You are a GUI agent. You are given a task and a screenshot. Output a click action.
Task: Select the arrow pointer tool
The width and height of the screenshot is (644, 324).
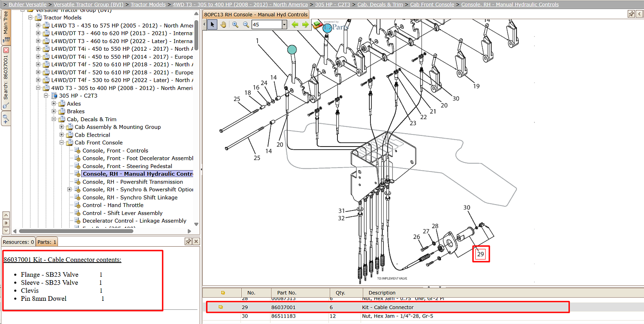(x=212, y=24)
